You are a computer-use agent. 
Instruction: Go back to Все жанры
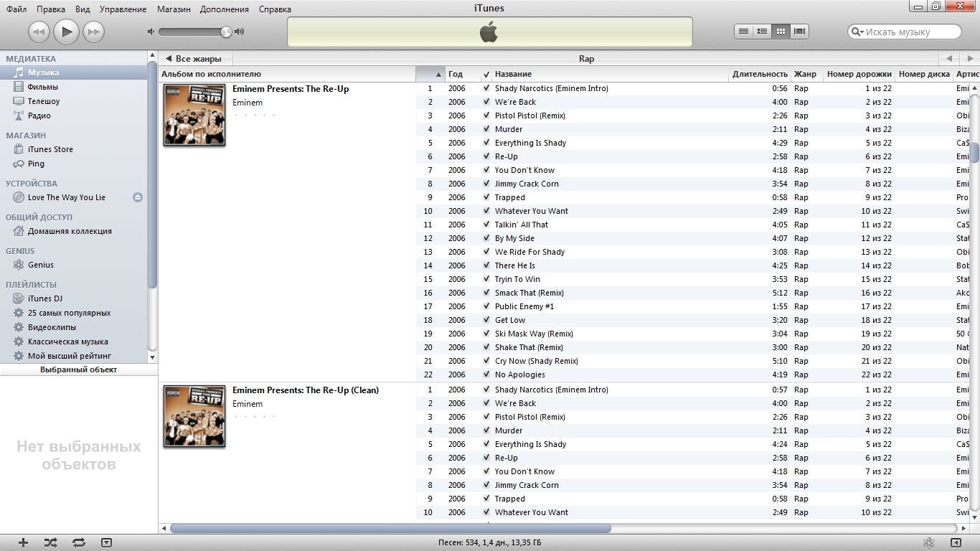195,59
